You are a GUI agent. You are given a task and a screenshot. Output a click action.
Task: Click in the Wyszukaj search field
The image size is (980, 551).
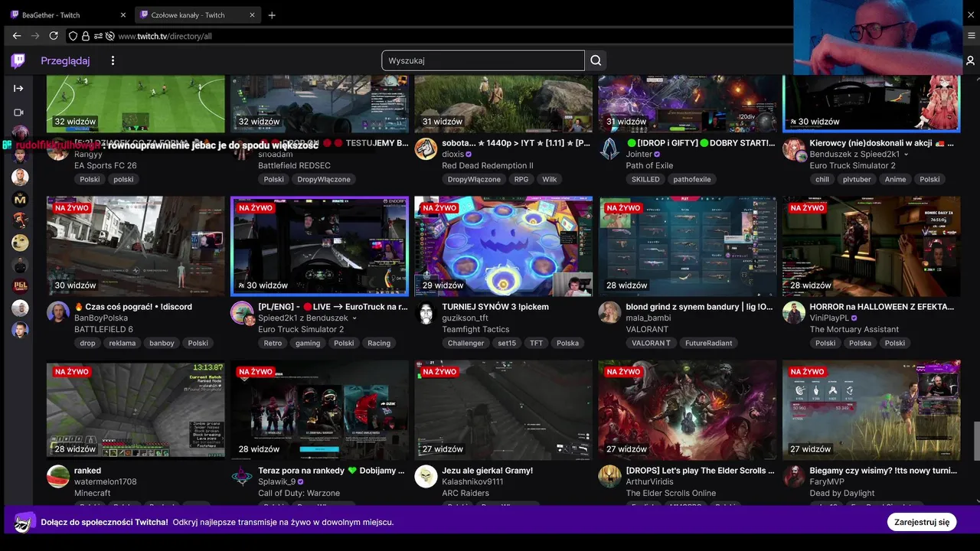point(483,60)
